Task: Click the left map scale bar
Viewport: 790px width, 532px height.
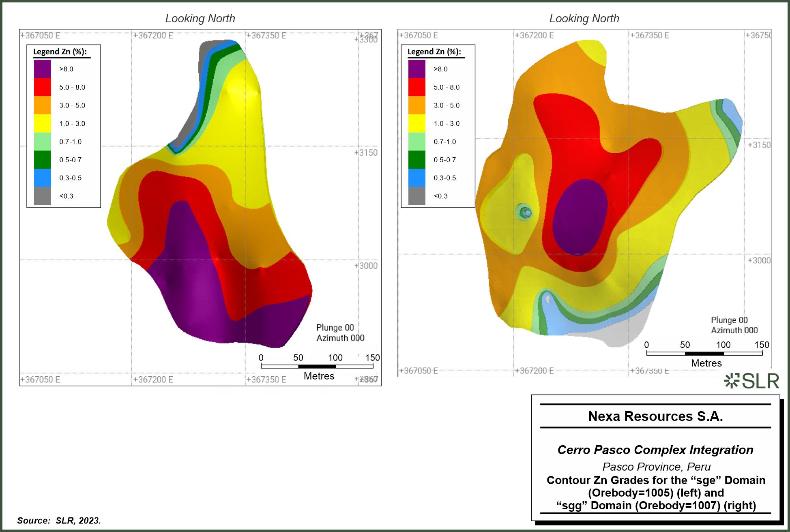Action: pyautogui.click(x=317, y=367)
